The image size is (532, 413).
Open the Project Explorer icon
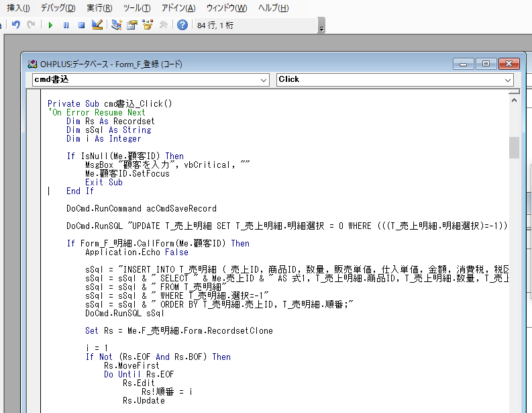pos(117,25)
